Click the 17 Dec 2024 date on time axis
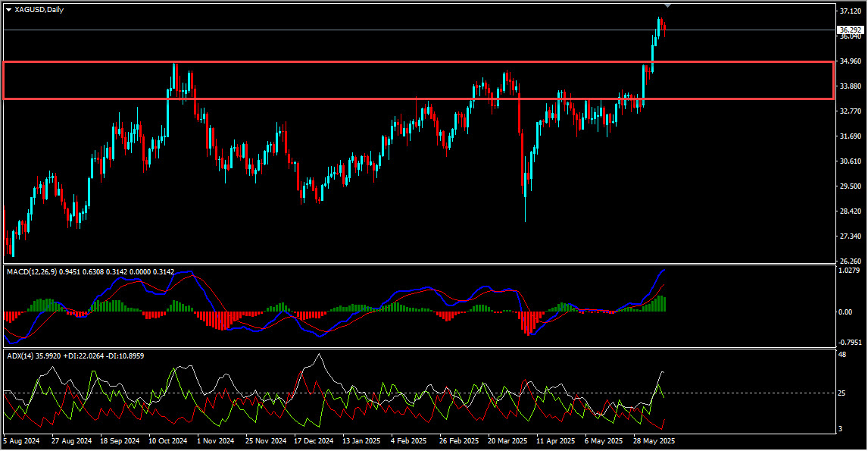868x451 pixels. pyautogui.click(x=313, y=440)
